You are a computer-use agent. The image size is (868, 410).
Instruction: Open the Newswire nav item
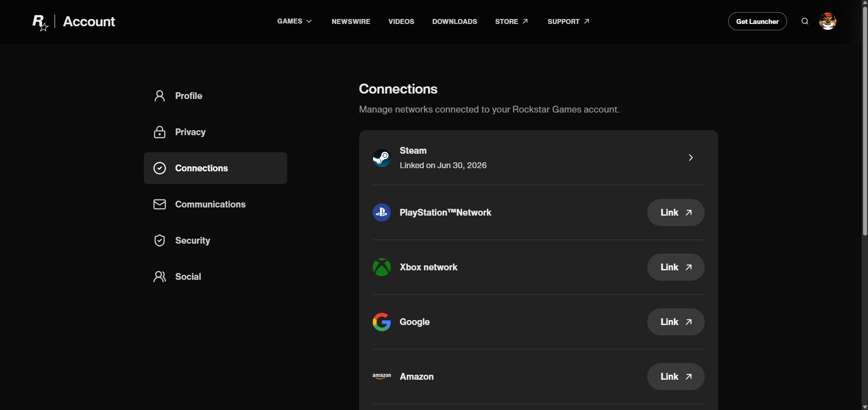pos(351,21)
